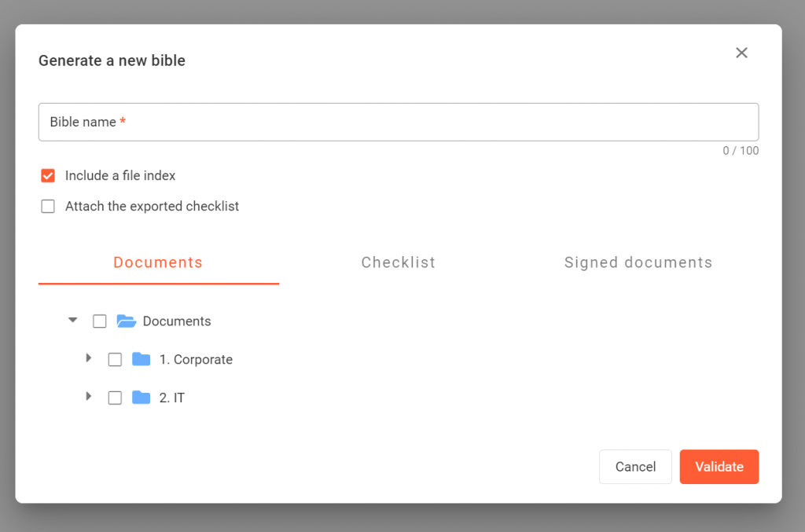Viewport: 805px width, 532px height.
Task: Expand the 1. Corporate folder
Action: 89,358
